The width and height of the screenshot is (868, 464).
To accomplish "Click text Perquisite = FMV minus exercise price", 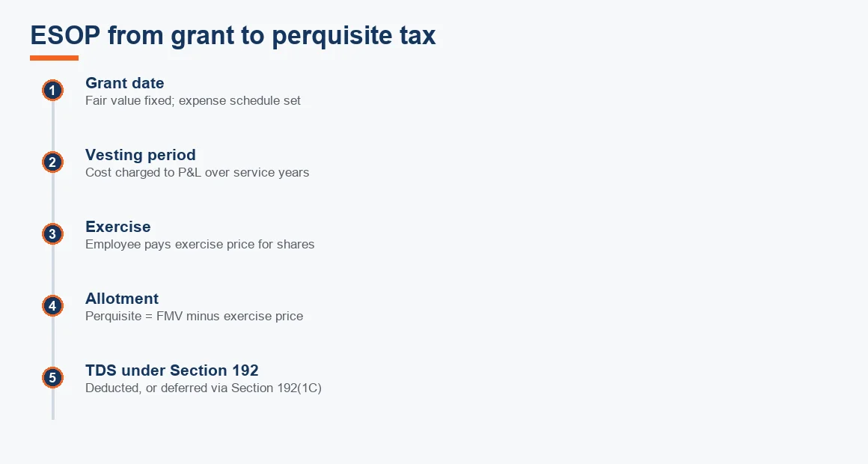I will pos(195,316).
